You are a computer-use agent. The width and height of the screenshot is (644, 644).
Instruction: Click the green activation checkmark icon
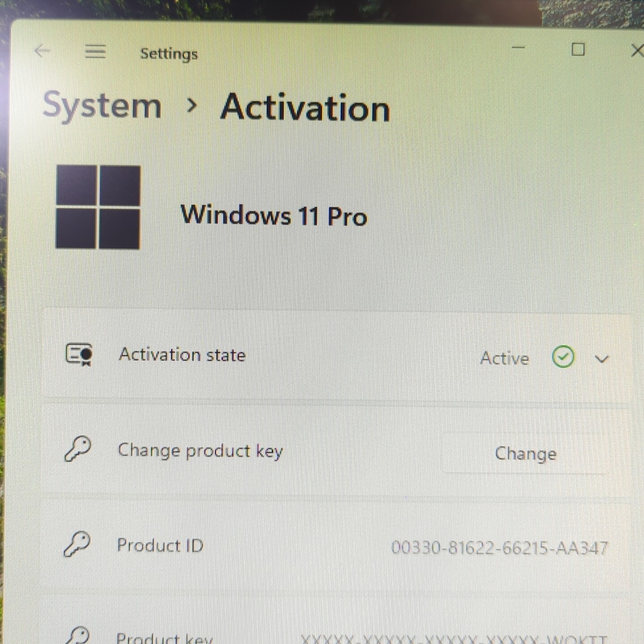click(563, 357)
